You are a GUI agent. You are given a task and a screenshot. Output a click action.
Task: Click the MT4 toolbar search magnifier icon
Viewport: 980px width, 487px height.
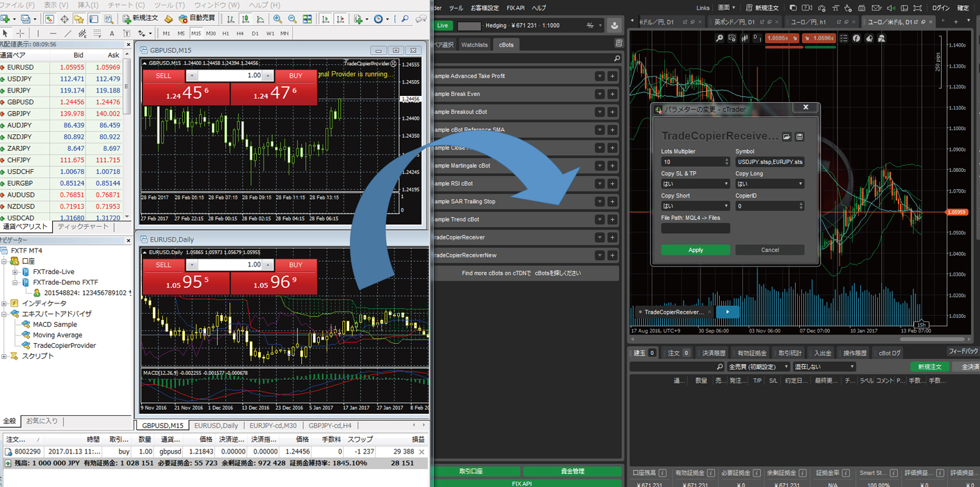[405, 19]
